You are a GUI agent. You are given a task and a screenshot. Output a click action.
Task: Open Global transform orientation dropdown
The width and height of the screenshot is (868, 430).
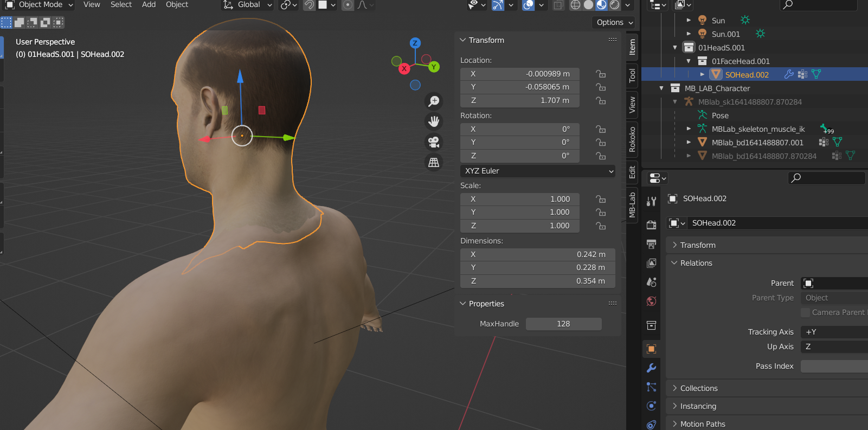click(248, 5)
